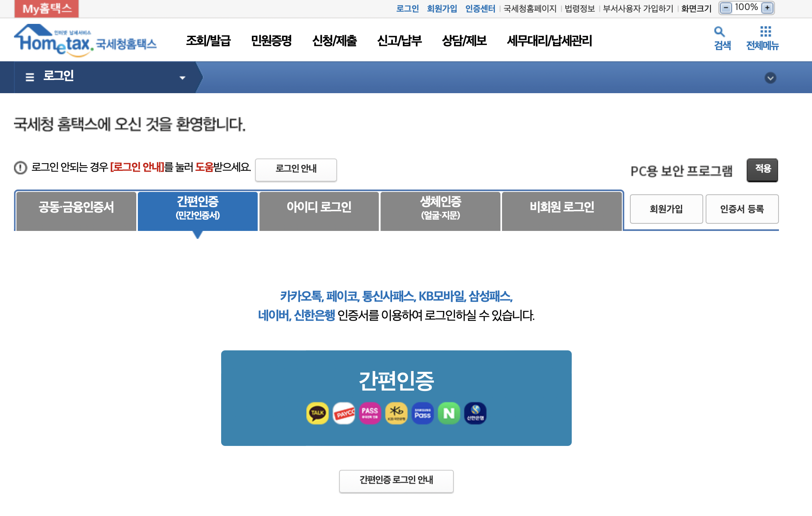Expand the blue bar's round chevron button
812x516 pixels.
tap(770, 78)
